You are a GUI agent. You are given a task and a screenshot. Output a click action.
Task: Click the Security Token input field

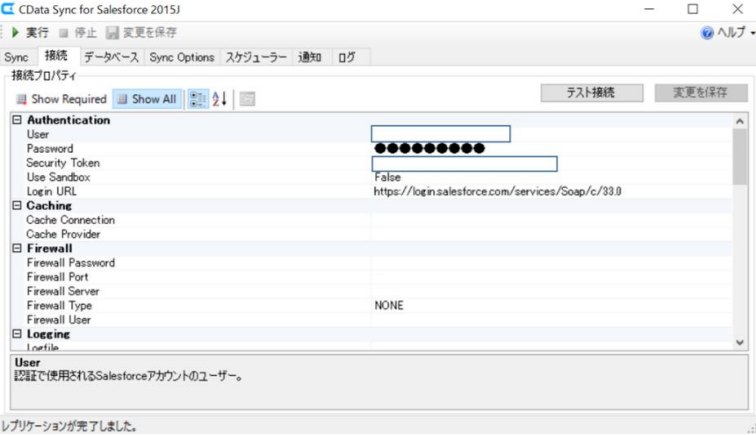(464, 163)
